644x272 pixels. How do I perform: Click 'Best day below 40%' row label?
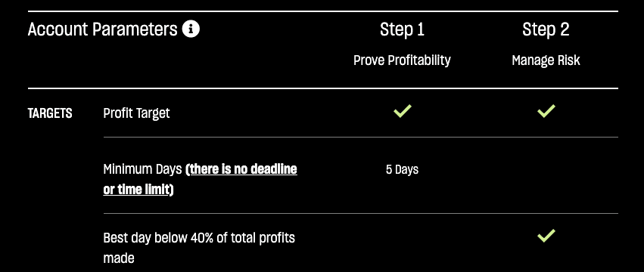(x=199, y=238)
